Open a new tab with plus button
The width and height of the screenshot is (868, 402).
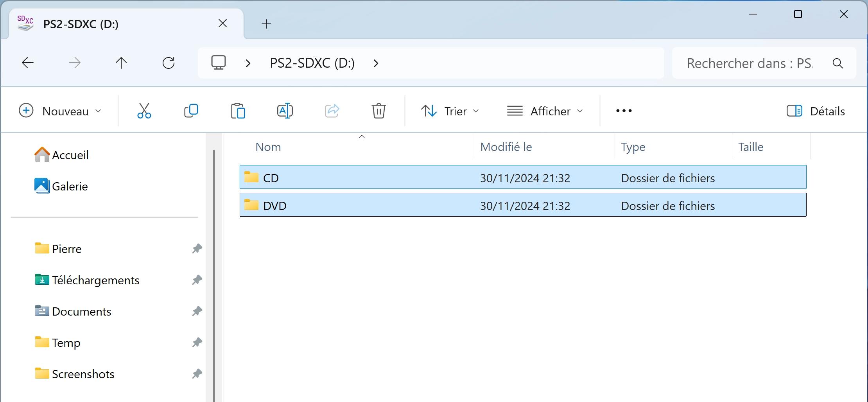click(266, 24)
